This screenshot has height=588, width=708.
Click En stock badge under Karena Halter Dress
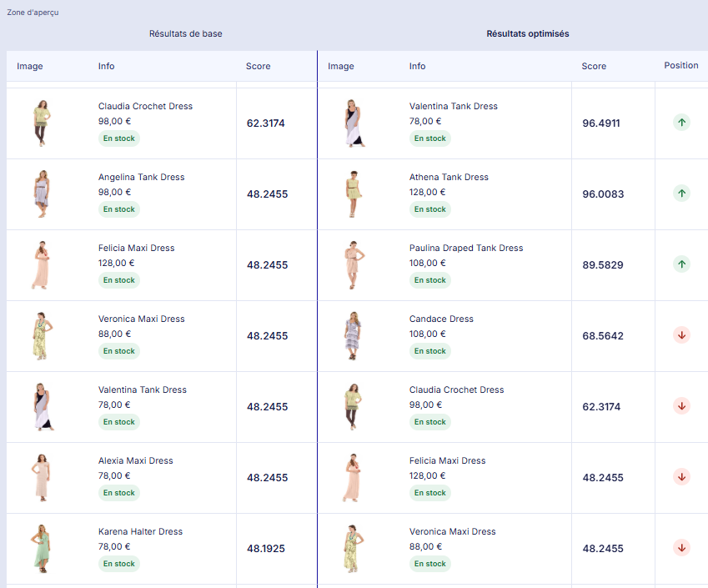click(119, 564)
